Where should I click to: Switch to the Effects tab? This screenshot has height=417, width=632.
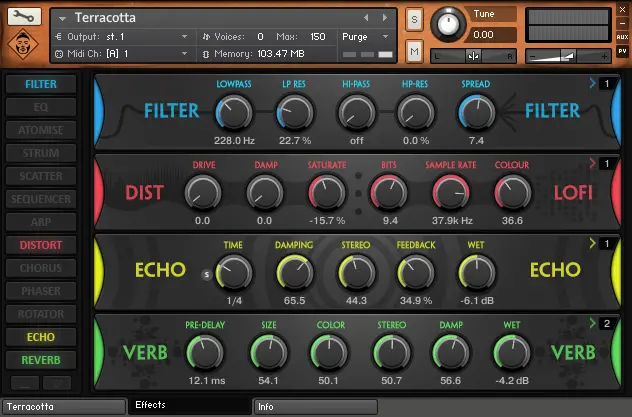[189, 405]
